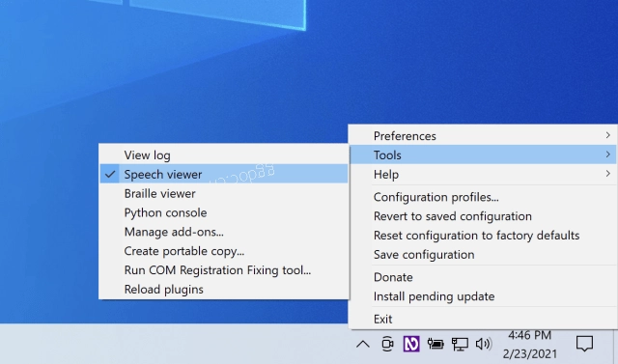The image size is (618, 364).
Task: Choose Create portable copy...
Action: [224, 251]
